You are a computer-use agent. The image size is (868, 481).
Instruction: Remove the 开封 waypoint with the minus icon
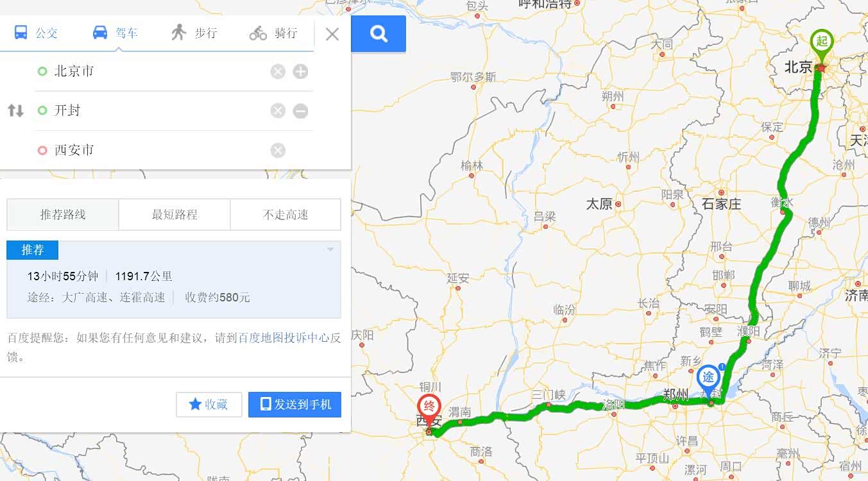pos(300,111)
